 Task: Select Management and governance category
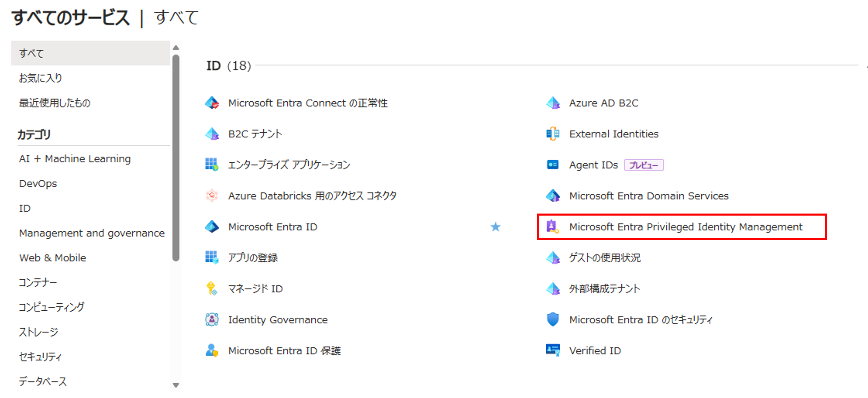[92, 233]
